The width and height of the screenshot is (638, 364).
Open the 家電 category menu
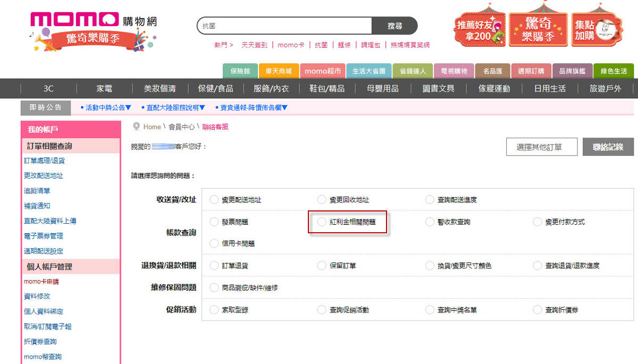point(104,89)
